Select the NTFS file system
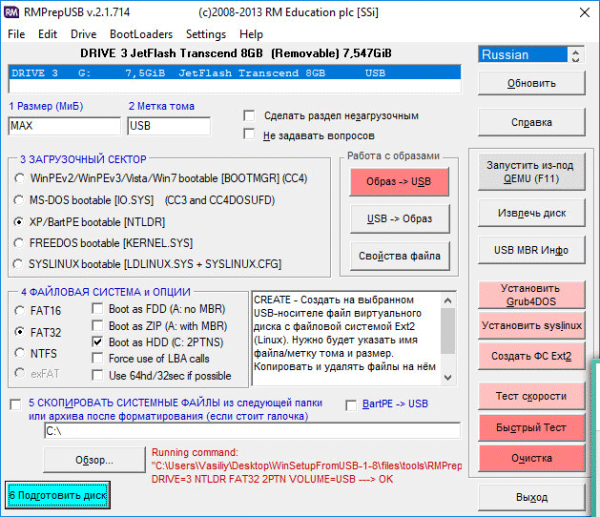 [x=20, y=352]
